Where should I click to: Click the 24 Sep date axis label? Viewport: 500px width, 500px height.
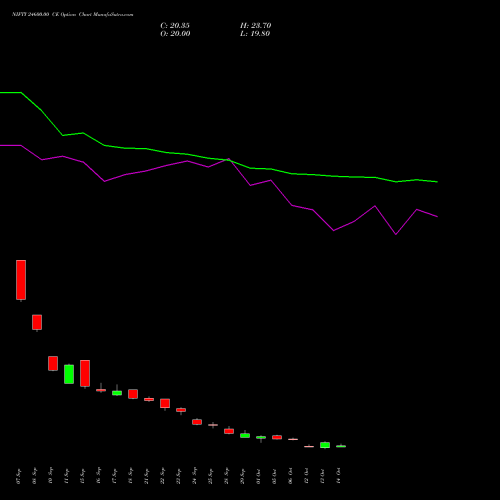[x=195, y=476]
